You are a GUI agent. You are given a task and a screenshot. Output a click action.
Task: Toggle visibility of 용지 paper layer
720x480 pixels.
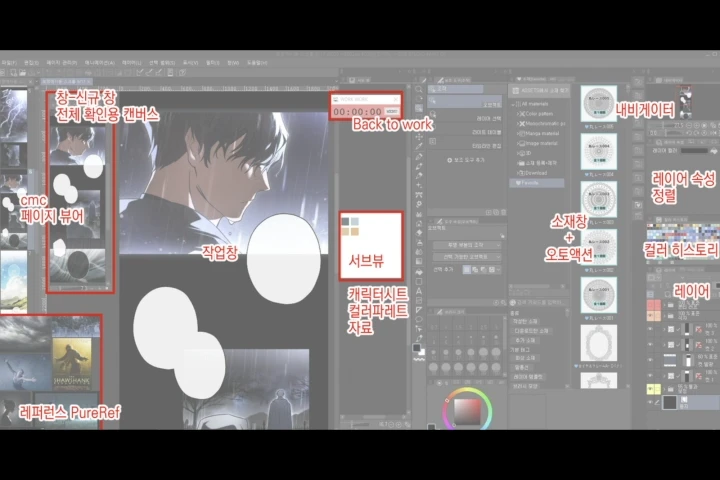click(650, 403)
